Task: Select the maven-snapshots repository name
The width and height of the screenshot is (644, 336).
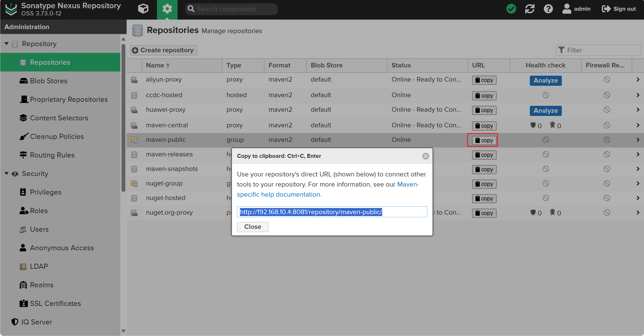Action: [172, 169]
